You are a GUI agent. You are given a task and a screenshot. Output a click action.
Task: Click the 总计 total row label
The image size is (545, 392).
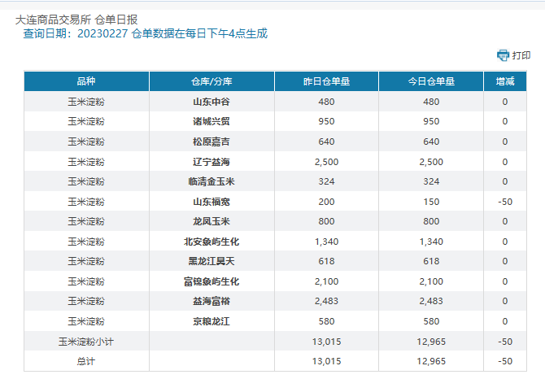point(86,361)
